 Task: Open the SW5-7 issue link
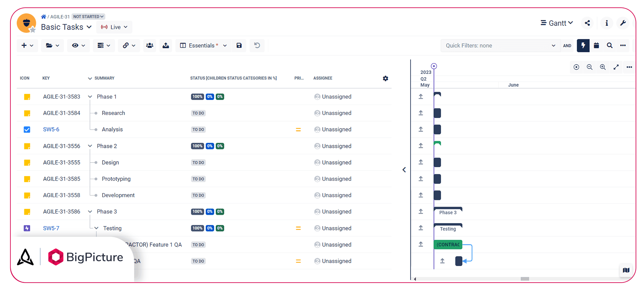click(x=51, y=228)
